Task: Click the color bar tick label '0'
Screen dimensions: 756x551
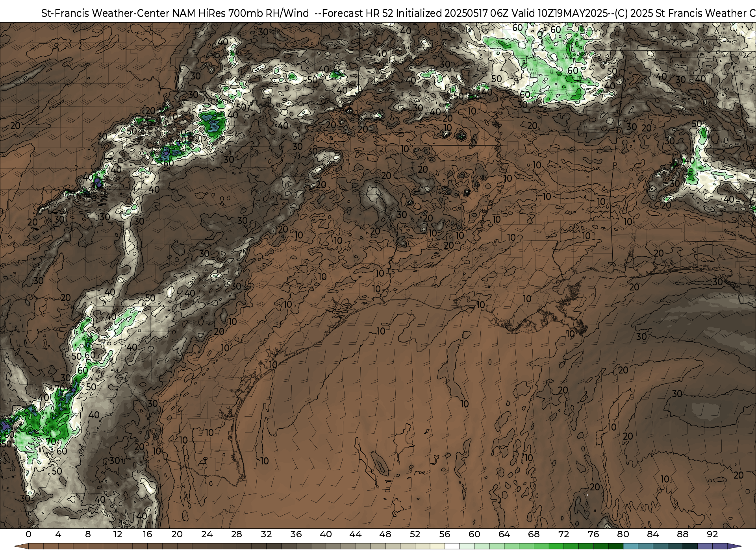Action: [28, 534]
